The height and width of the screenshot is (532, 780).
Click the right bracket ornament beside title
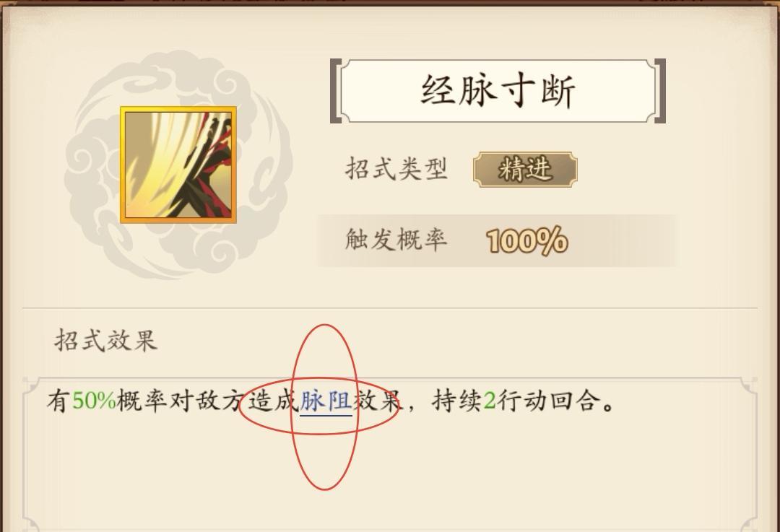click(659, 91)
